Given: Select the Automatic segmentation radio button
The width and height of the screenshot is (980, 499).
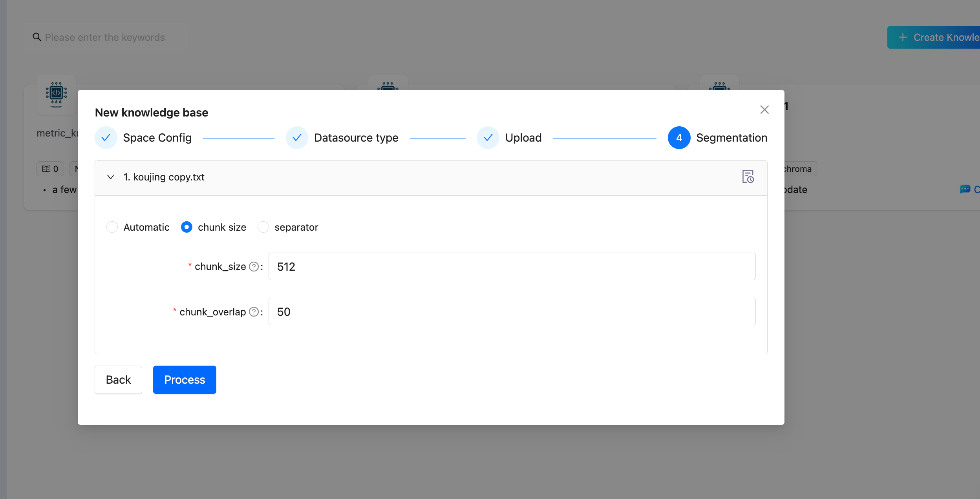Looking at the screenshot, I should pos(112,227).
